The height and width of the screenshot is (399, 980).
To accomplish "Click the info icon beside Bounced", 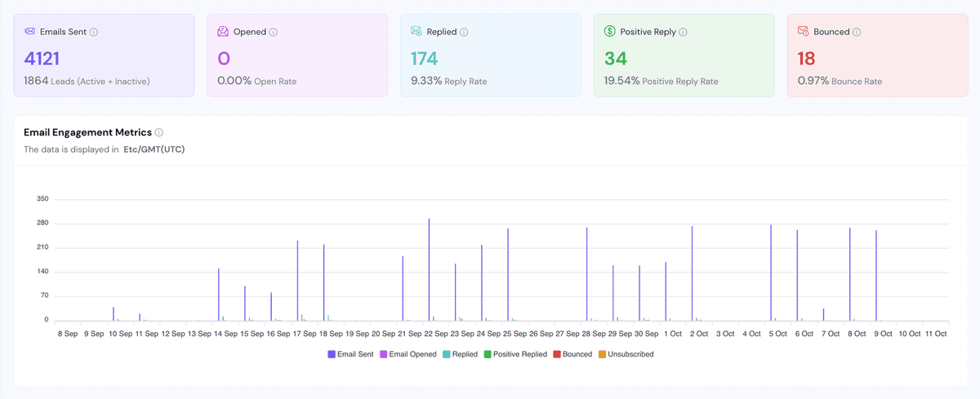I will tap(857, 32).
